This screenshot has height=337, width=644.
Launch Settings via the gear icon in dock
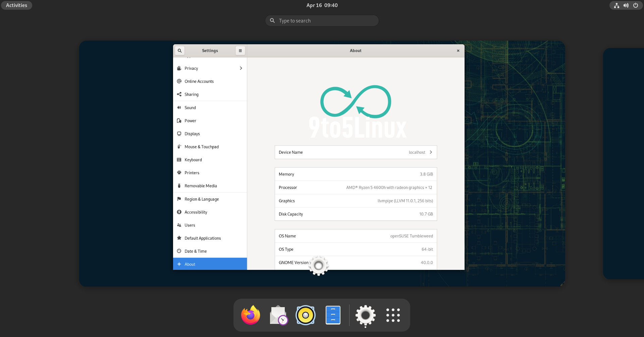coord(365,316)
